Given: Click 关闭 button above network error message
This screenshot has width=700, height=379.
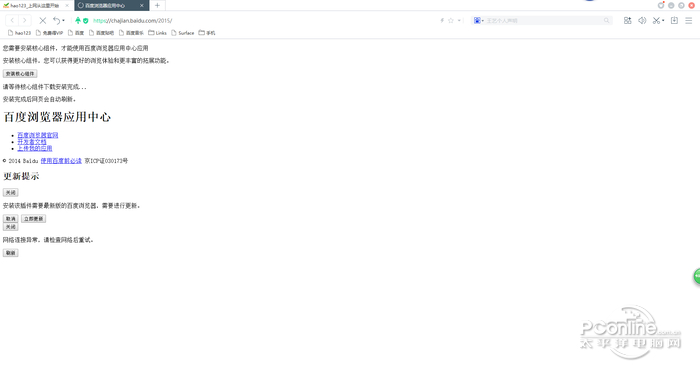Looking at the screenshot, I should point(10,227).
